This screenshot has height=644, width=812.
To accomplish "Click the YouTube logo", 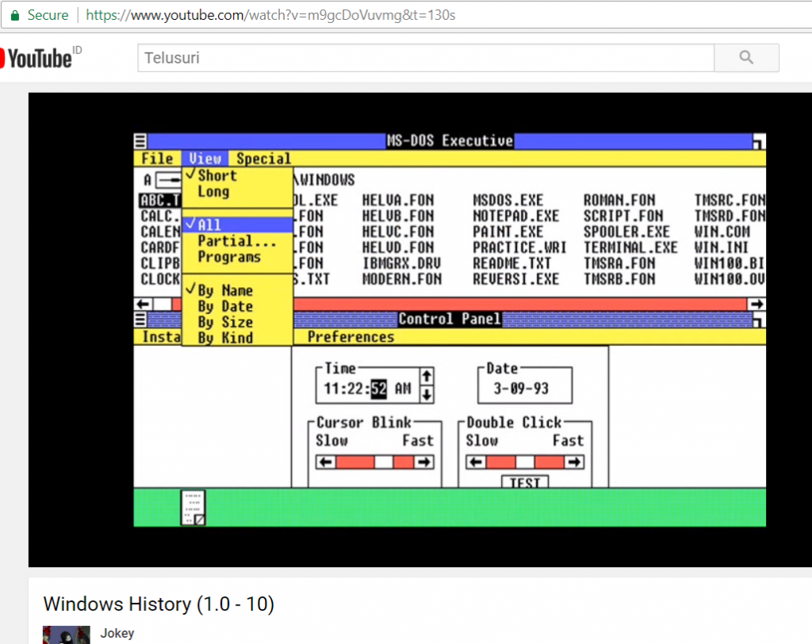I will (38, 57).
